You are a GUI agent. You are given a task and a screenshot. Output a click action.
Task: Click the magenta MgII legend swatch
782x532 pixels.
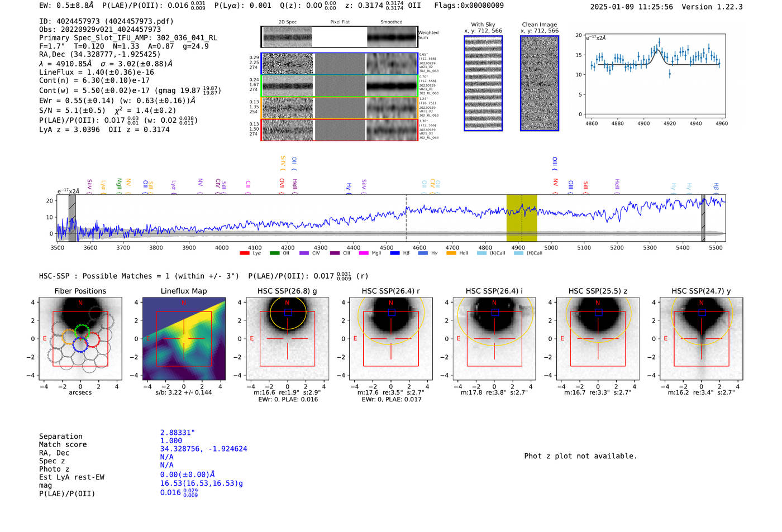pyautogui.click(x=364, y=253)
